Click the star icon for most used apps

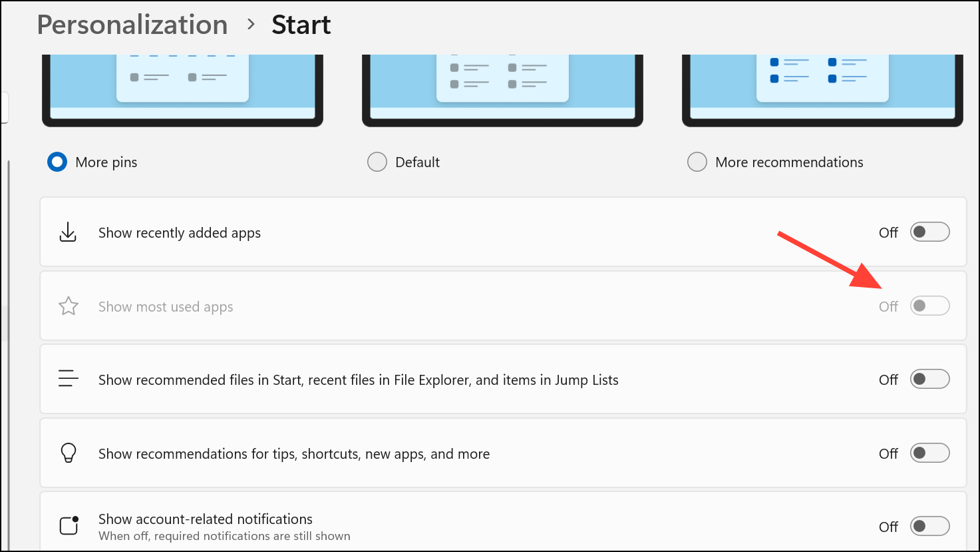(69, 306)
